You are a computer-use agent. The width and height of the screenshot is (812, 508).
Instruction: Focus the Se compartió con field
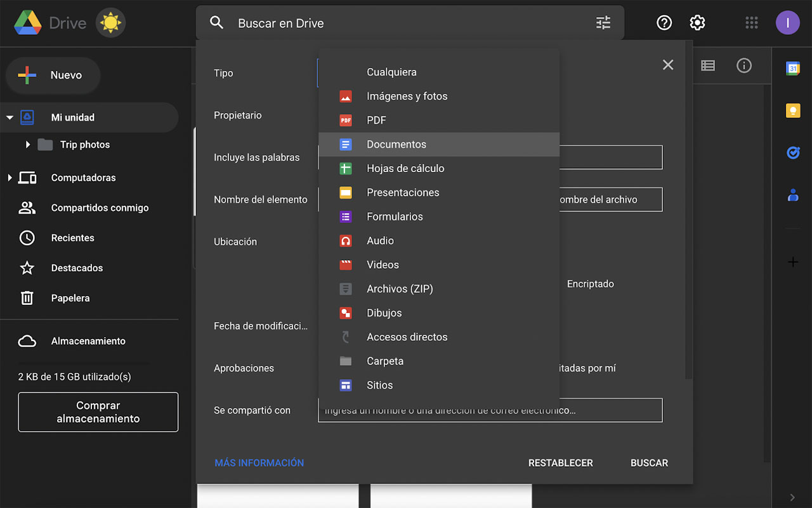[490, 410]
